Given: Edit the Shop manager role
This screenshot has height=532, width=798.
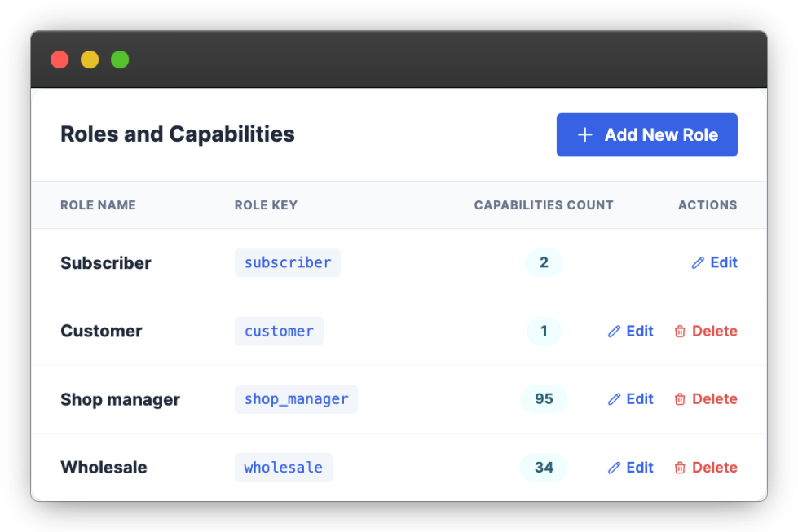Looking at the screenshot, I should (x=630, y=399).
